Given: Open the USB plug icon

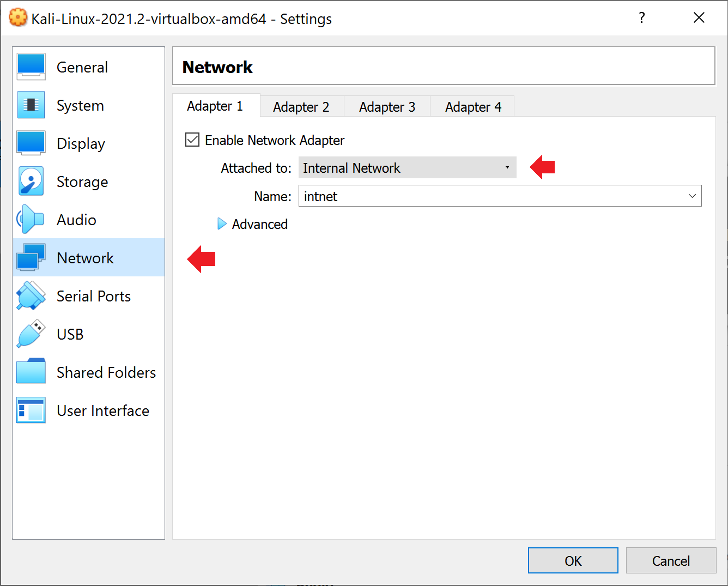Looking at the screenshot, I should [x=31, y=334].
